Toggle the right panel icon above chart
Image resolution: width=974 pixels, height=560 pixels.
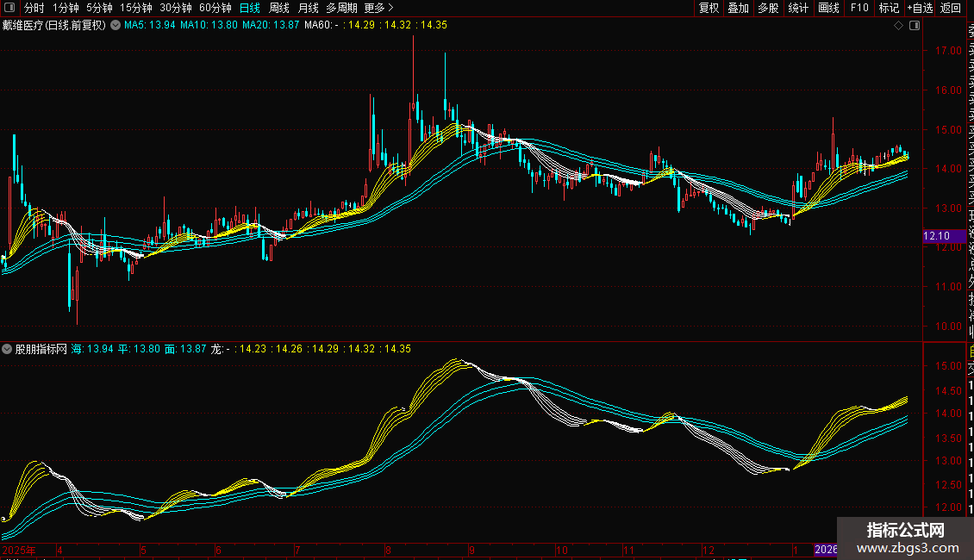click(915, 26)
